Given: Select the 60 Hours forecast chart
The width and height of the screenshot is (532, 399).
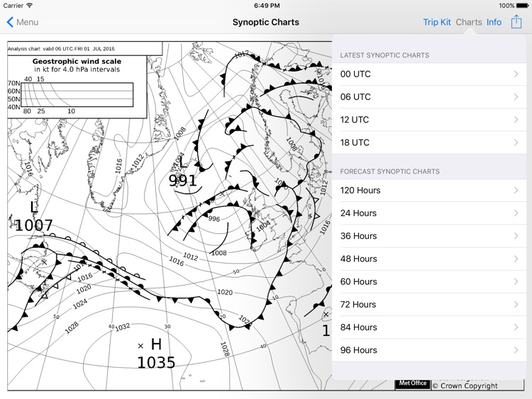Looking at the screenshot, I should (429, 281).
